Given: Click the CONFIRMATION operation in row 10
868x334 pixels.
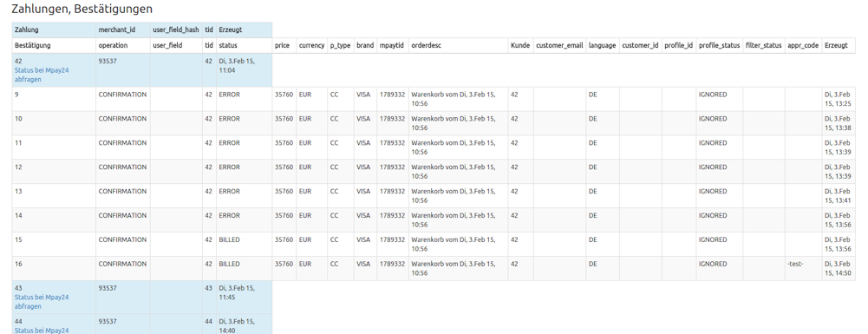Looking at the screenshot, I should pos(122,119).
